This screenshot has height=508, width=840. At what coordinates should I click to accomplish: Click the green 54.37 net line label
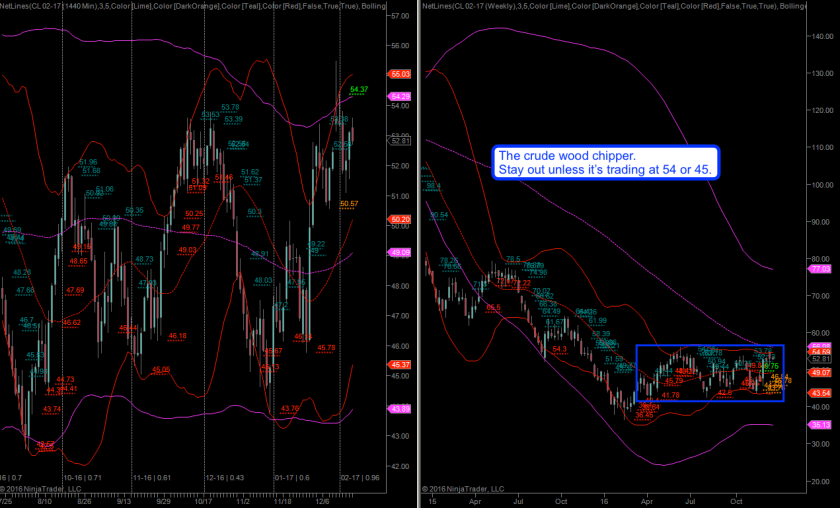(359, 90)
